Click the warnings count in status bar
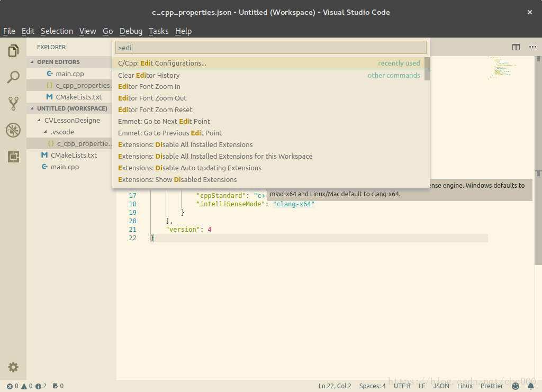 tap(27, 386)
